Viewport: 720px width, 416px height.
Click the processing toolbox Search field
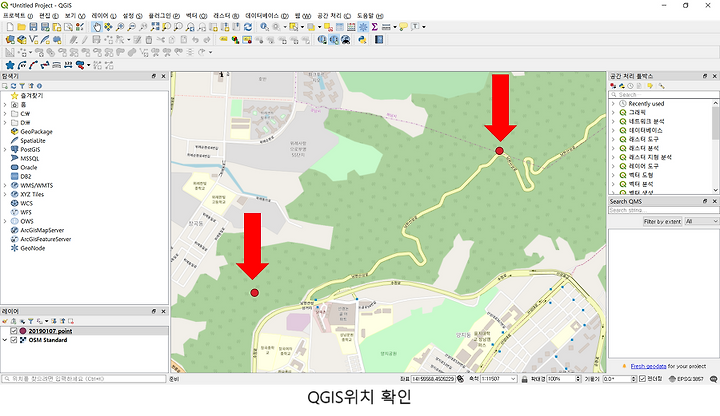(664, 95)
